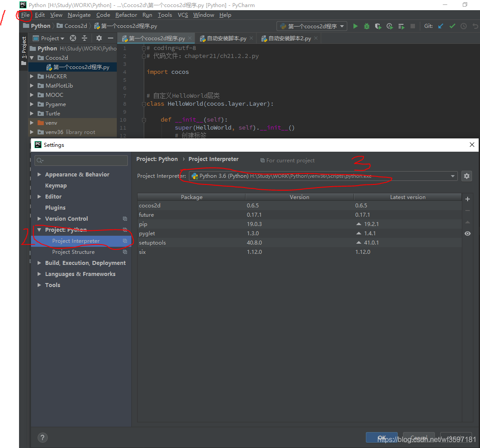Screen dimensions: 480x448
Task: Collapse the Project: Python settings node
Action: point(39,230)
